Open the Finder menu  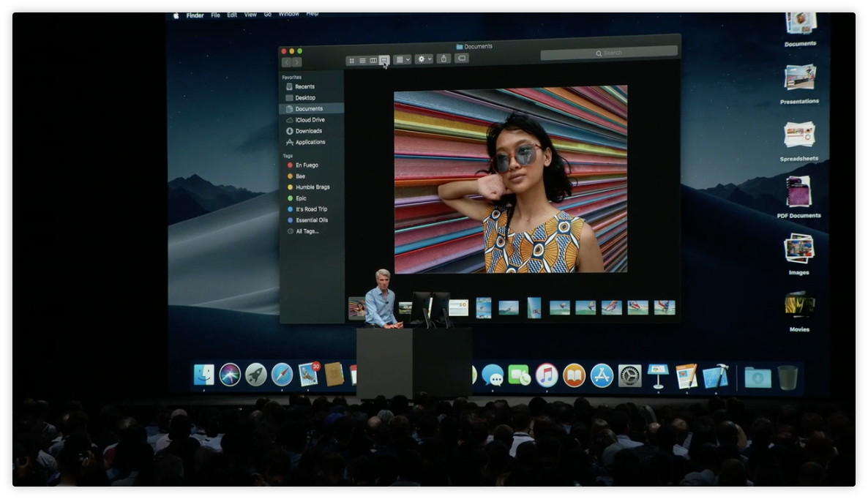[195, 15]
